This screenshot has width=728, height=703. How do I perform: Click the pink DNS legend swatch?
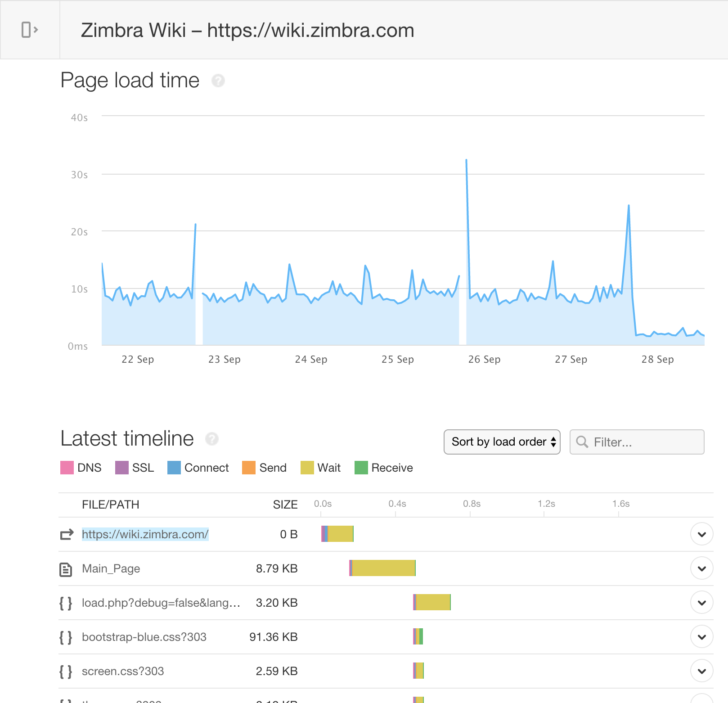click(x=67, y=468)
